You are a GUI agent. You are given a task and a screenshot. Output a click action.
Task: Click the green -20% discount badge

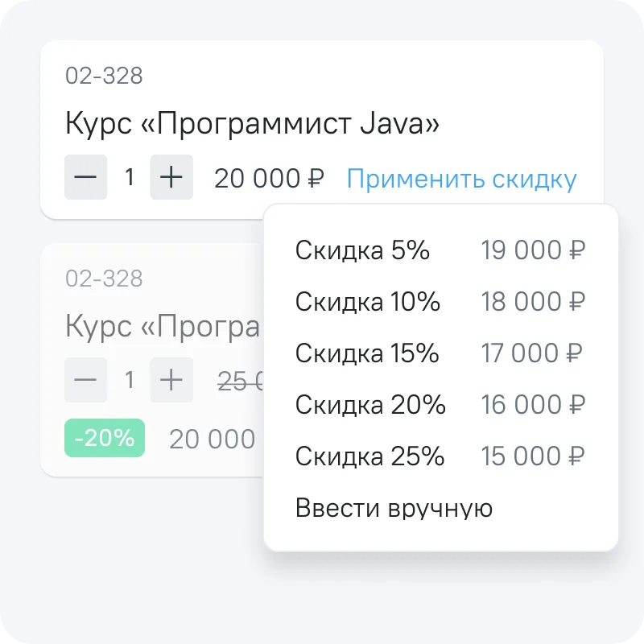pyautogui.click(x=105, y=438)
